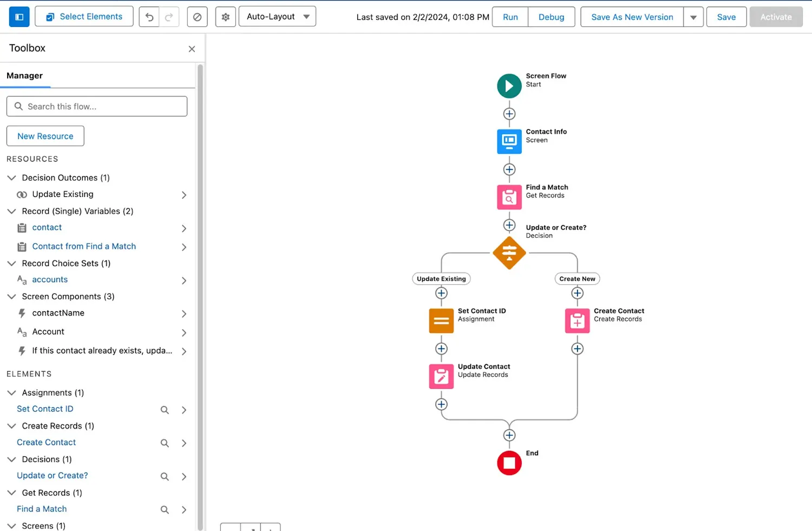This screenshot has width=812, height=531.
Task: Open the Find a Match Get Records node
Action: (509, 197)
